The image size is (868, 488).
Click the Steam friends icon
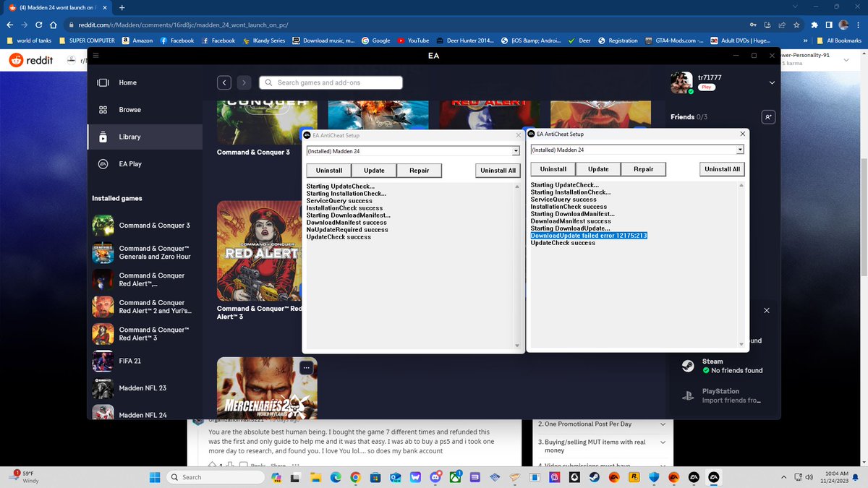pos(688,366)
